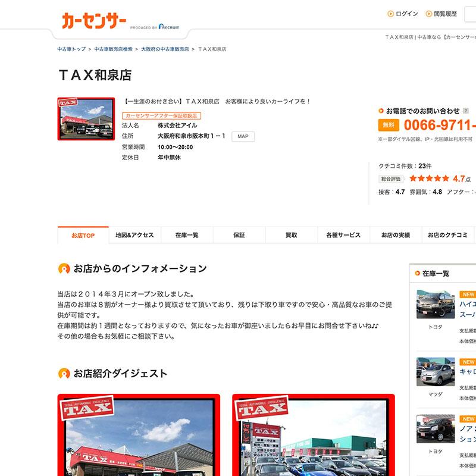Click the カーセンサーアフター保証取扱店 badge
The width and height of the screenshot is (476, 476).
161,115
